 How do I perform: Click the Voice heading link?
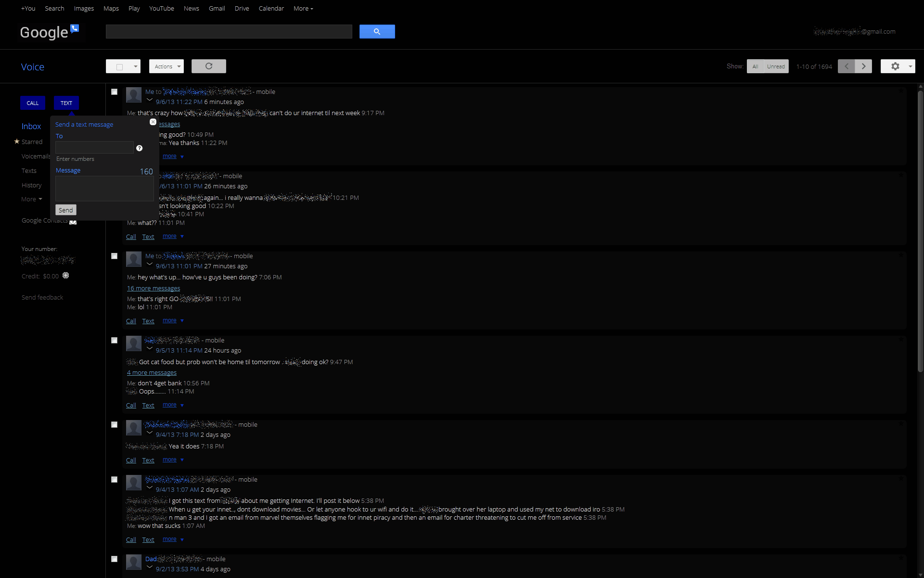(33, 67)
